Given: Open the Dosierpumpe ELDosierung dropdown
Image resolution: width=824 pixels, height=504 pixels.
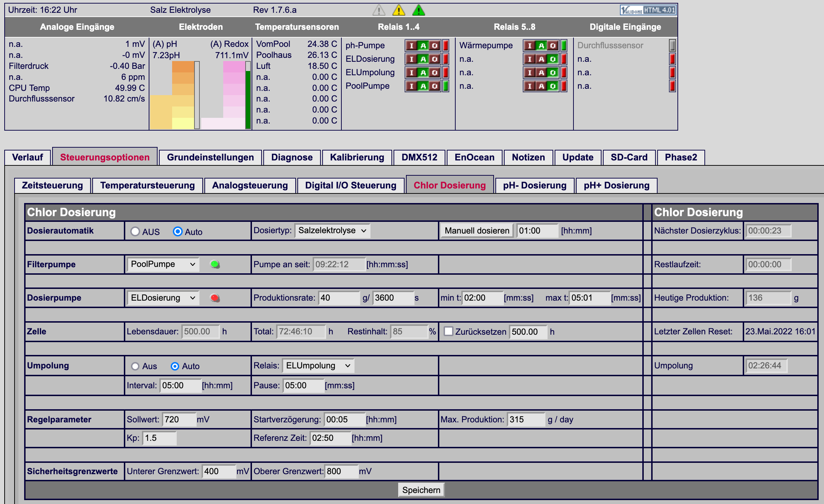Looking at the screenshot, I should tap(163, 298).
